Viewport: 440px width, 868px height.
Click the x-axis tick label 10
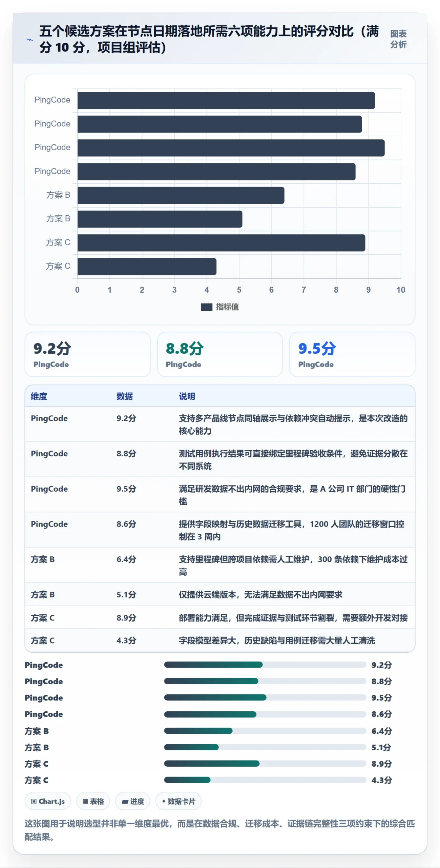(401, 290)
